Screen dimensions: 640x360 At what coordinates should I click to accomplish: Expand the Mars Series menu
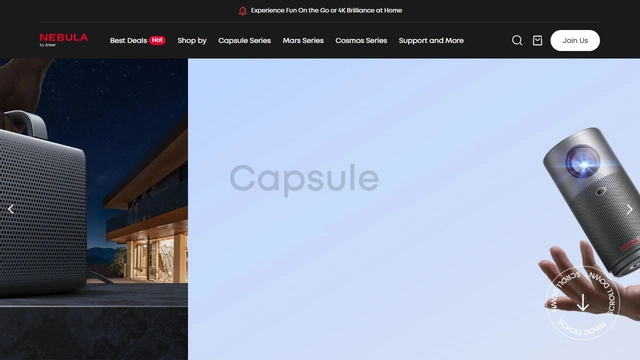[x=303, y=40]
